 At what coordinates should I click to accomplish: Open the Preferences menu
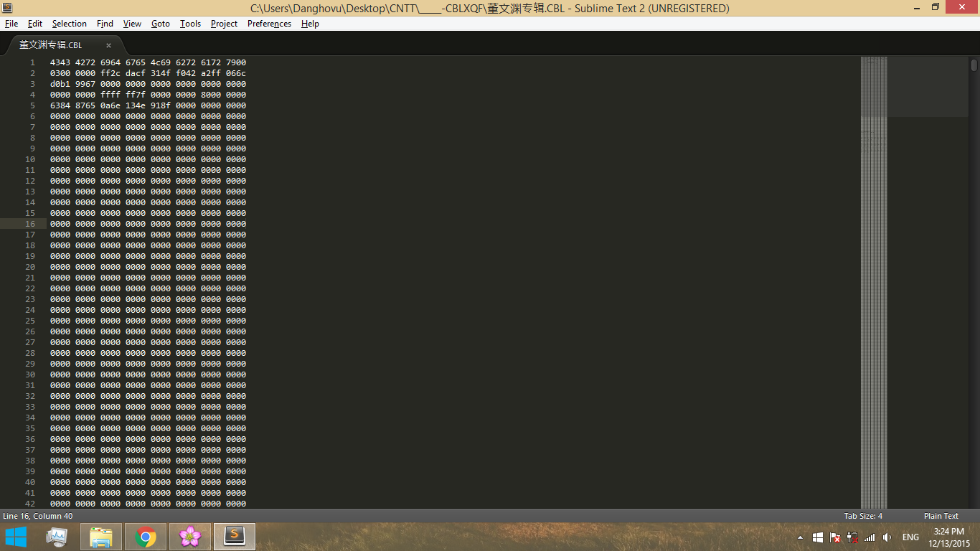(x=269, y=24)
